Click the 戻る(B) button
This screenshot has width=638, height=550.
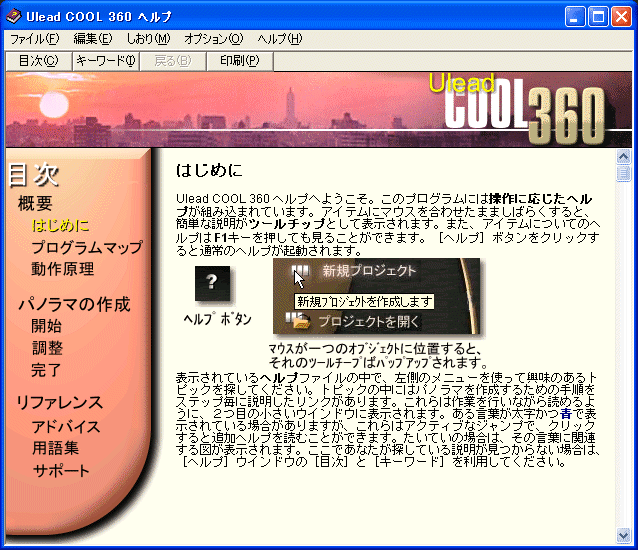[x=173, y=61]
